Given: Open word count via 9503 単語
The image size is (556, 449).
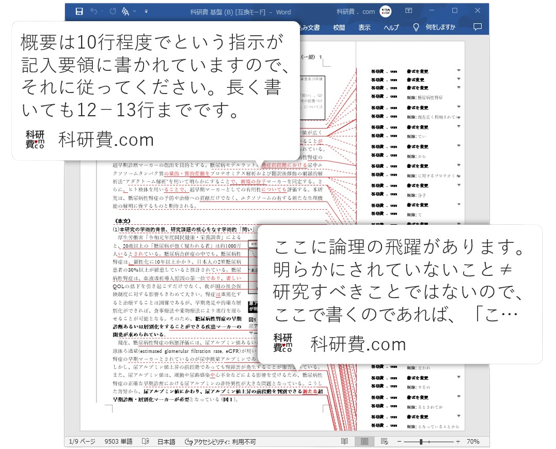Looking at the screenshot, I should (x=118, y=442).
